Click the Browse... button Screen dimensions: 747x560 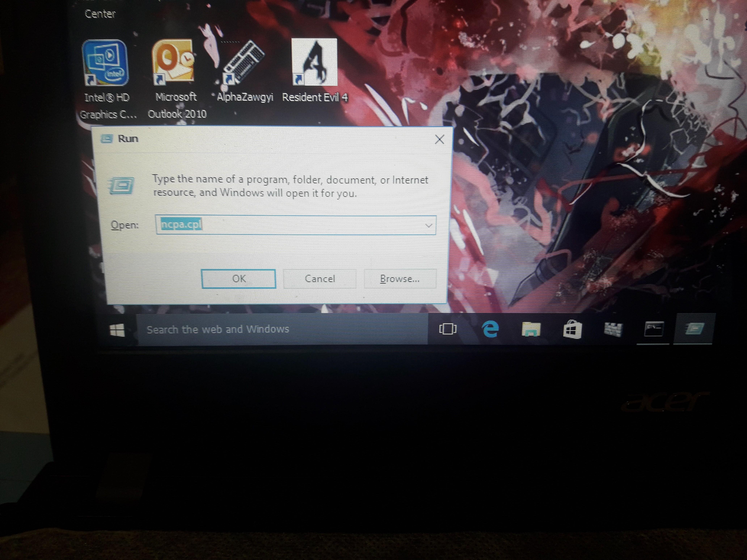tap(400, 279)
